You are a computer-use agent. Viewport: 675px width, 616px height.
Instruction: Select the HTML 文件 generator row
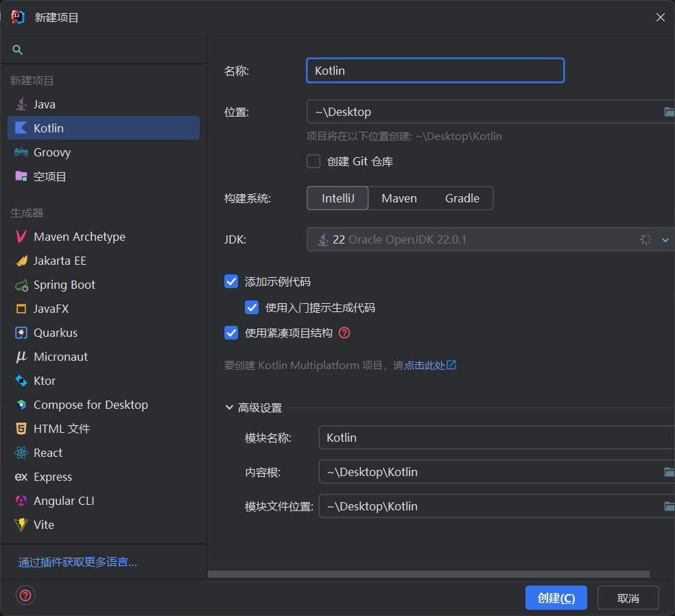[x=104, y=429]
